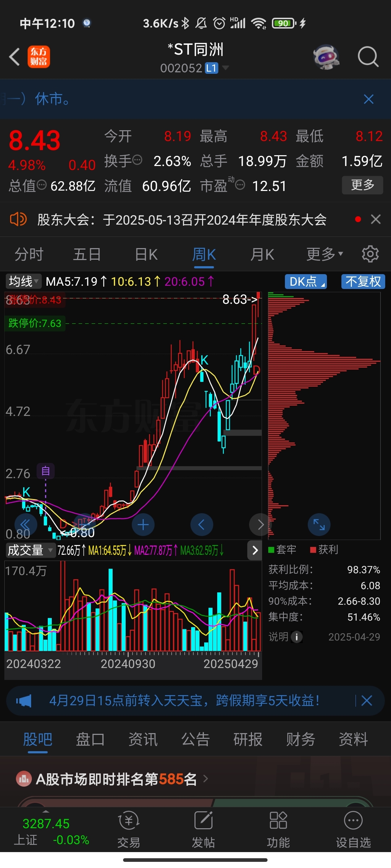Open the 盘口 tab
Screen dimensions: 391x868
(x=90, y=739)
